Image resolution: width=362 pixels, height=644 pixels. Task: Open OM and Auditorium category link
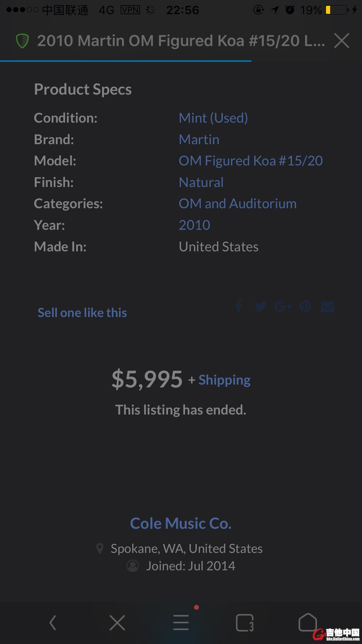tap(237, 203)
